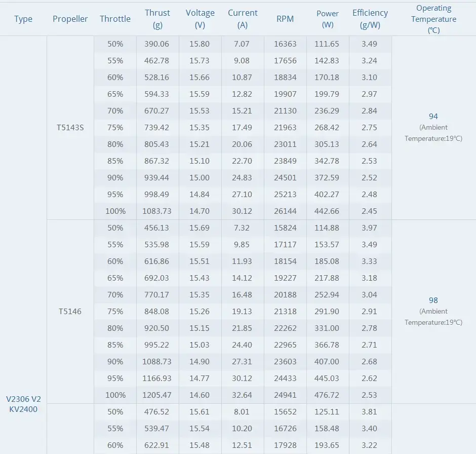Select the Operating Temperature column header
Screen dimensions: 476x454
point(433,19)
